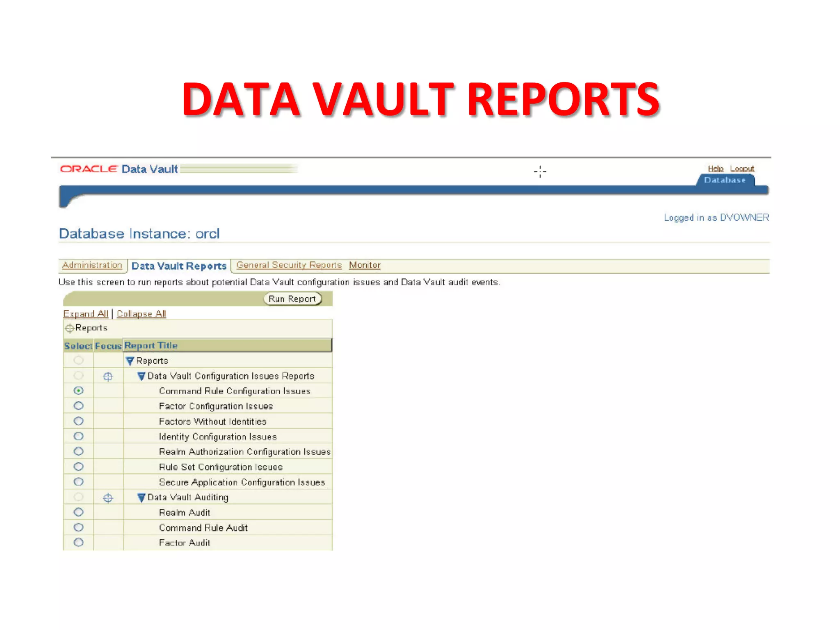The width and height of the screenshot is (840, 630).
Task: Click 'Factor Configuration Issues' row text
Action: [x=216, y=406]
